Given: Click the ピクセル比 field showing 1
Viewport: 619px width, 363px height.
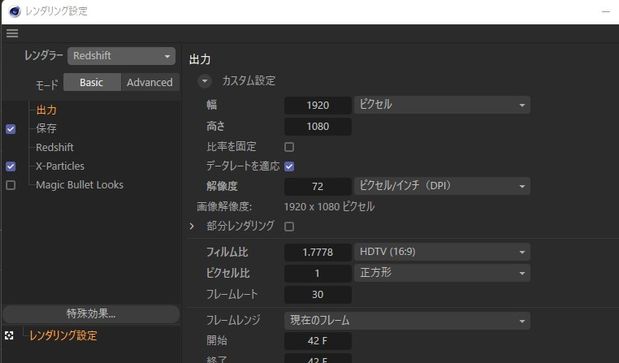Looking at the screenshot, I should coord(318,273).
